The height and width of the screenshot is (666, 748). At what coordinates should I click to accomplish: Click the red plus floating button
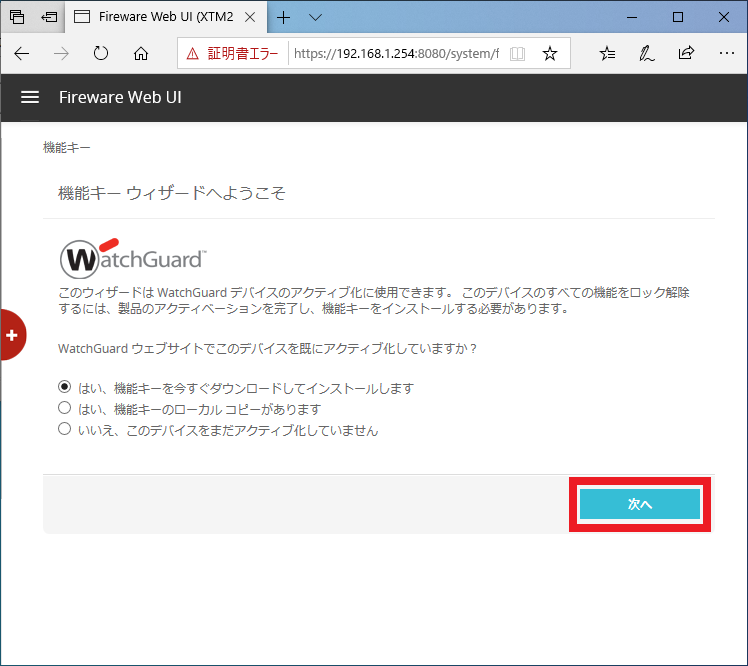pos(13,335)
